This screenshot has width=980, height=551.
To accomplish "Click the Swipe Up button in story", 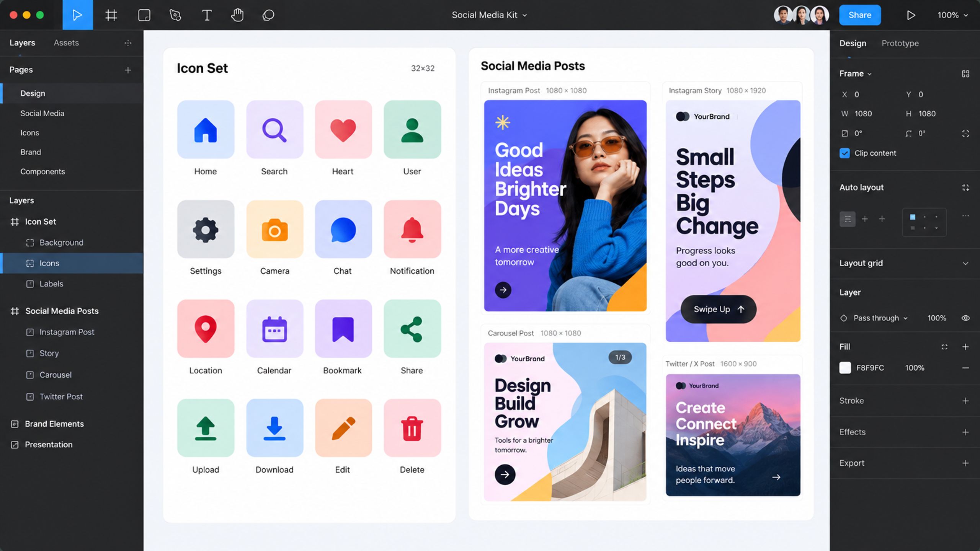I will point(718,309).
